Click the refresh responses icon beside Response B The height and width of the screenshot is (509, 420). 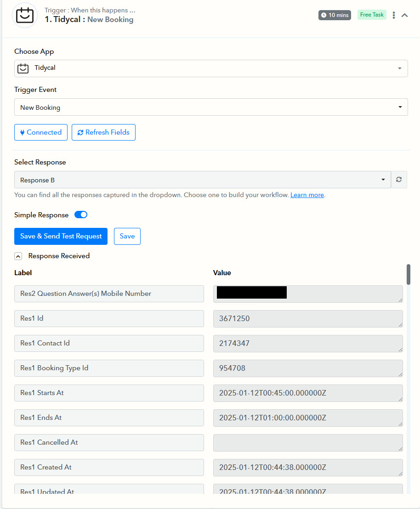coord(399,180)
